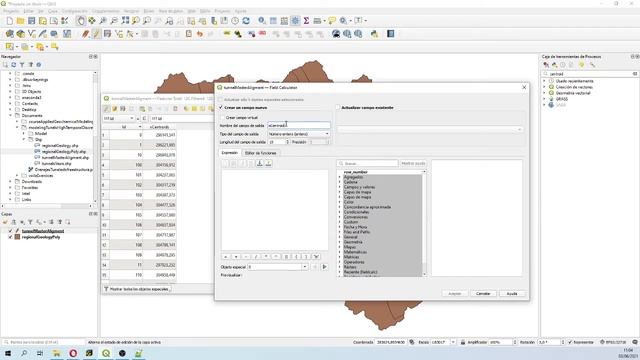
Task: Click the Mostrar ayuda button
Action: click(x=413, y=163)
